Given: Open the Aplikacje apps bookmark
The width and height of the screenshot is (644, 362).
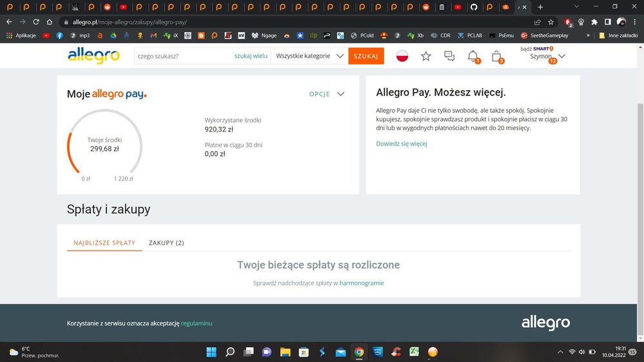Looking at the screenshot, I should (21, 35).
